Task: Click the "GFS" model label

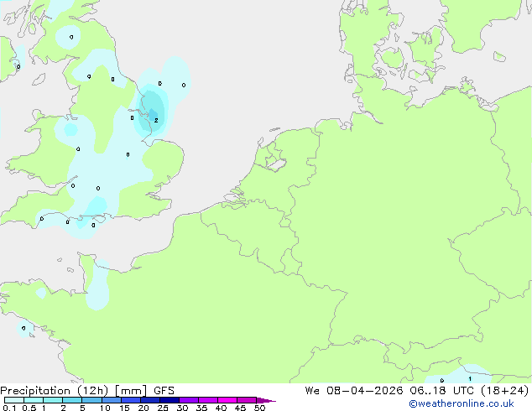Action: 164,391
